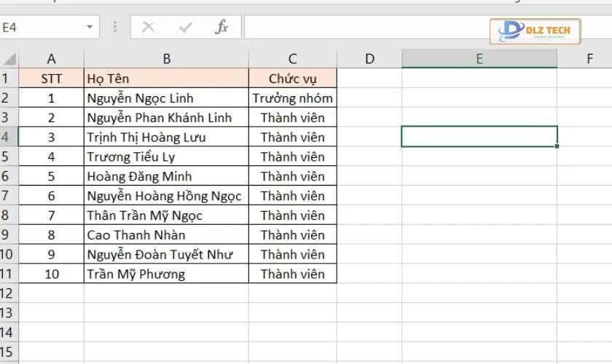
Task: Select row 9 header
Action: (x=9, y=234)
